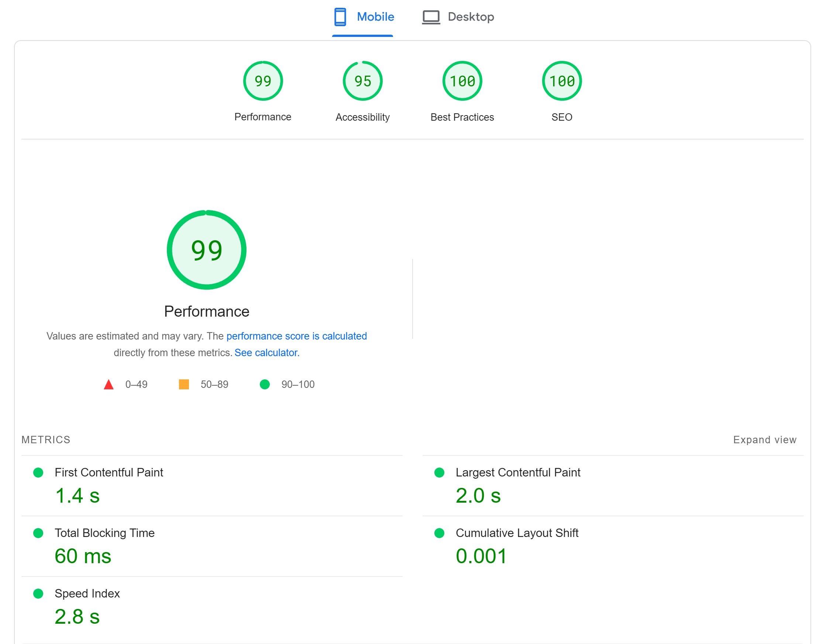Select the 'Speed Index' label
Viewport: 830px width, 644px height.
[87, 593]
